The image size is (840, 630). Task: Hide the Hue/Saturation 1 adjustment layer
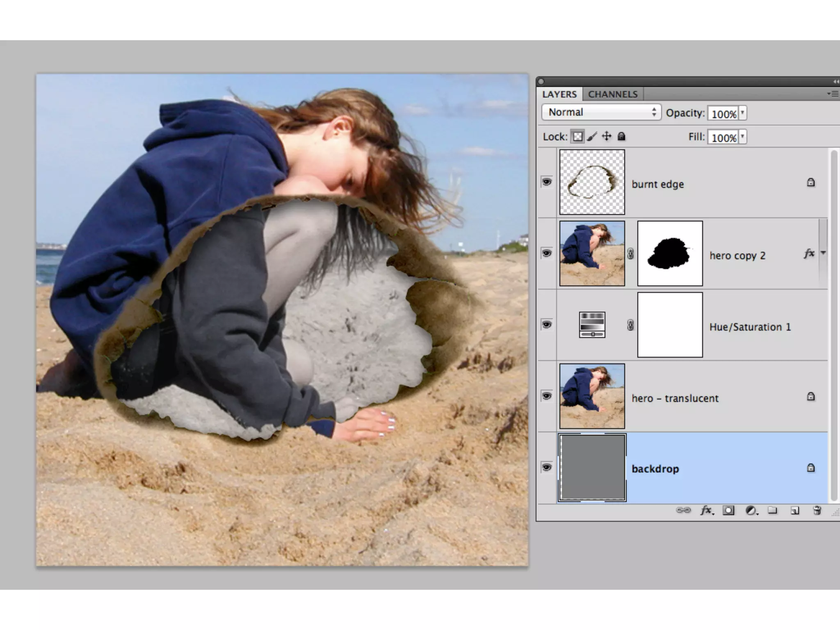[x=546, y=325]
